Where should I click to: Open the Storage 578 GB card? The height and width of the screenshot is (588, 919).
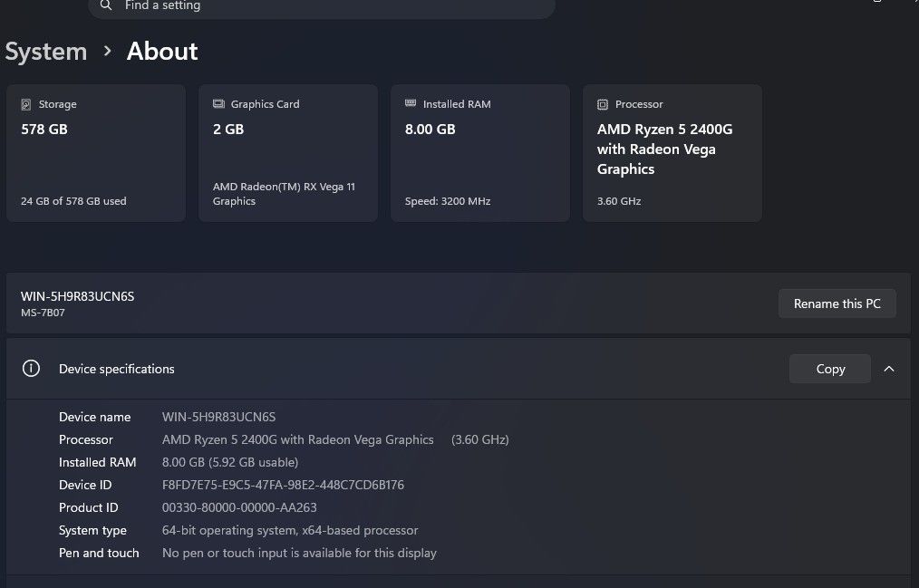click(x=96, y=153)
